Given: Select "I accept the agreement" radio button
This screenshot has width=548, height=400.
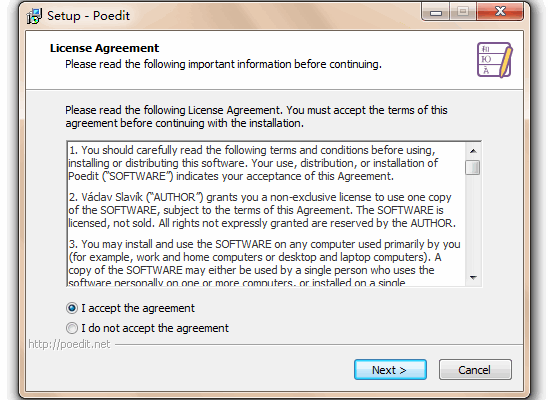Looking at the screenshot, I should point(72,308).
